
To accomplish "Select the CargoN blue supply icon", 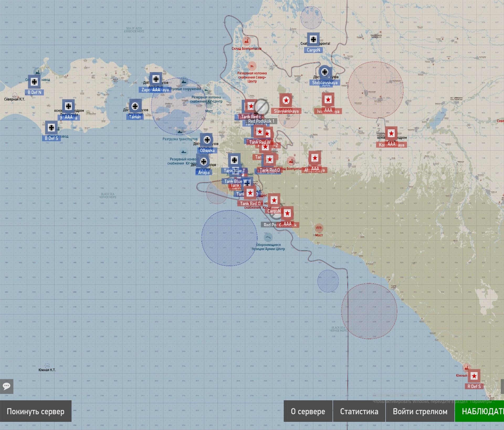I will (313, 39).
